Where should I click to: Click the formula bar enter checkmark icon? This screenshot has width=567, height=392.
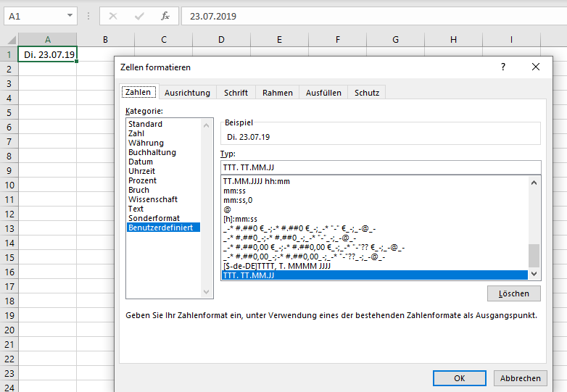[138, 16]
